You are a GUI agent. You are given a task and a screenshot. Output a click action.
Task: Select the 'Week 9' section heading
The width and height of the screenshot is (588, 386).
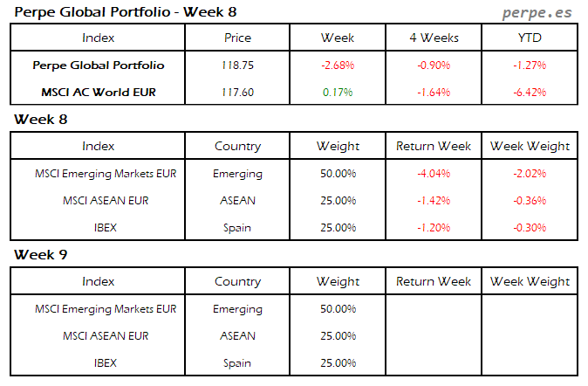click(41, 255)
